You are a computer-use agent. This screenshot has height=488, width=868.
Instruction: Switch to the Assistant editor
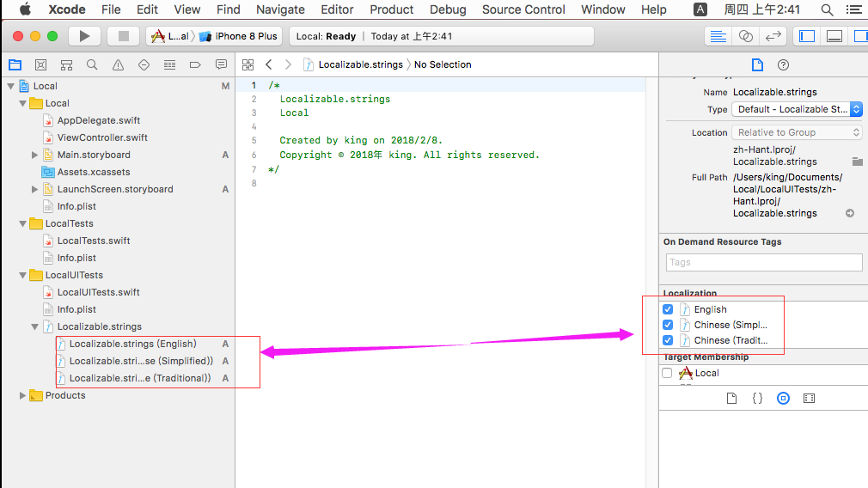(x=746, y=37)
